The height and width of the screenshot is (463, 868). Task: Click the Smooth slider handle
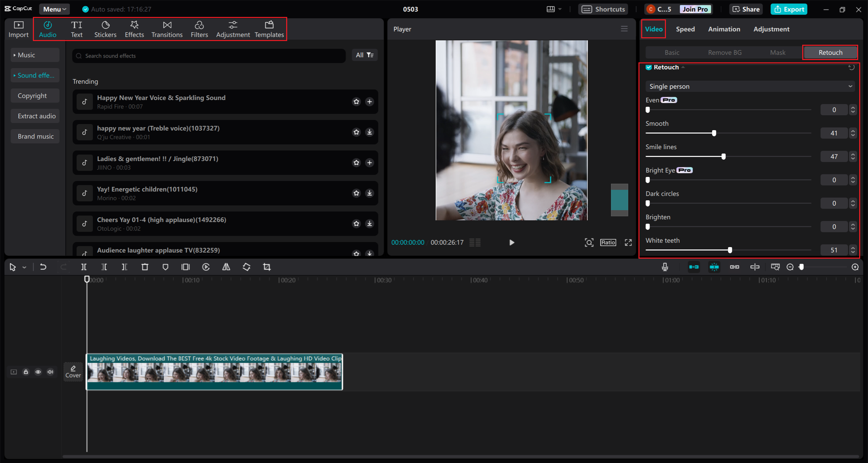pos(714,133)
